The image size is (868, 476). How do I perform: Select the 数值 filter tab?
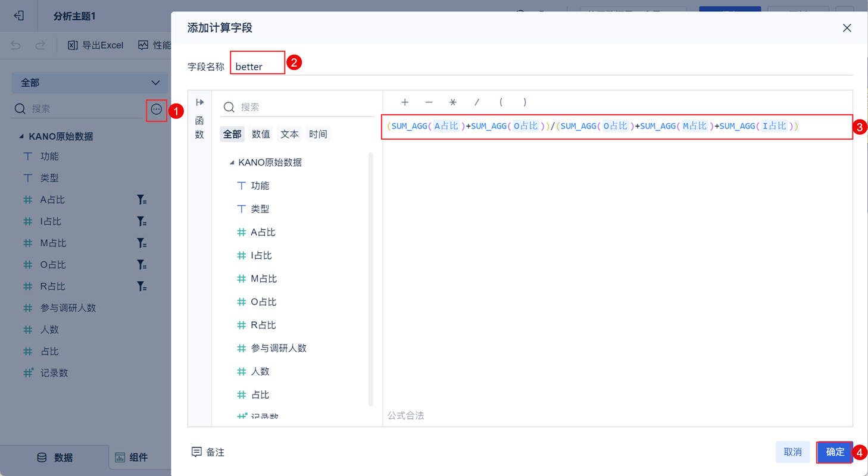click(261, 134)
